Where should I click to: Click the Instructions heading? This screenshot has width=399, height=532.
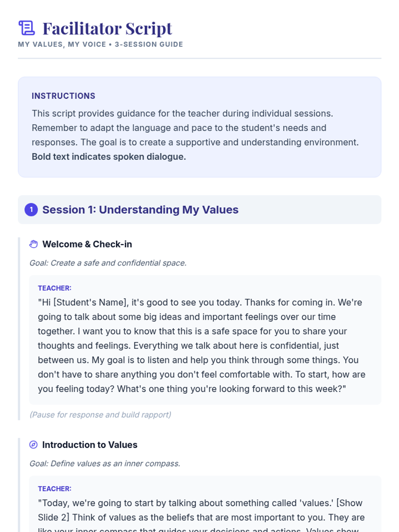coord(64,96)
